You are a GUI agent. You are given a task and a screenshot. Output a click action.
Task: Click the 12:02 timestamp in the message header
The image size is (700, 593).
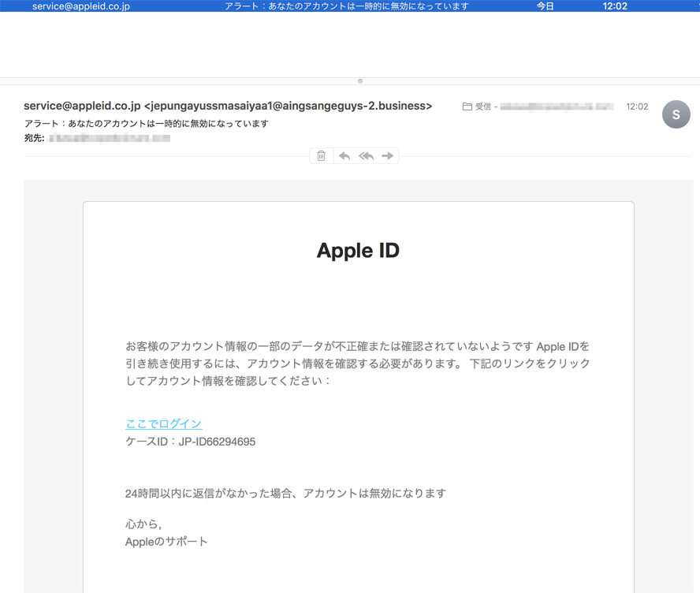pos(637,106)
